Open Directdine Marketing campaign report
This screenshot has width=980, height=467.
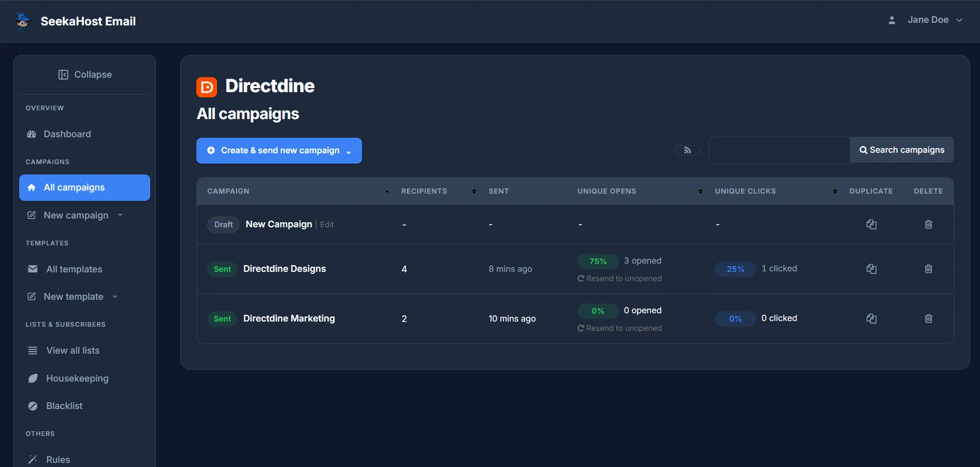[x=289, y=318]
